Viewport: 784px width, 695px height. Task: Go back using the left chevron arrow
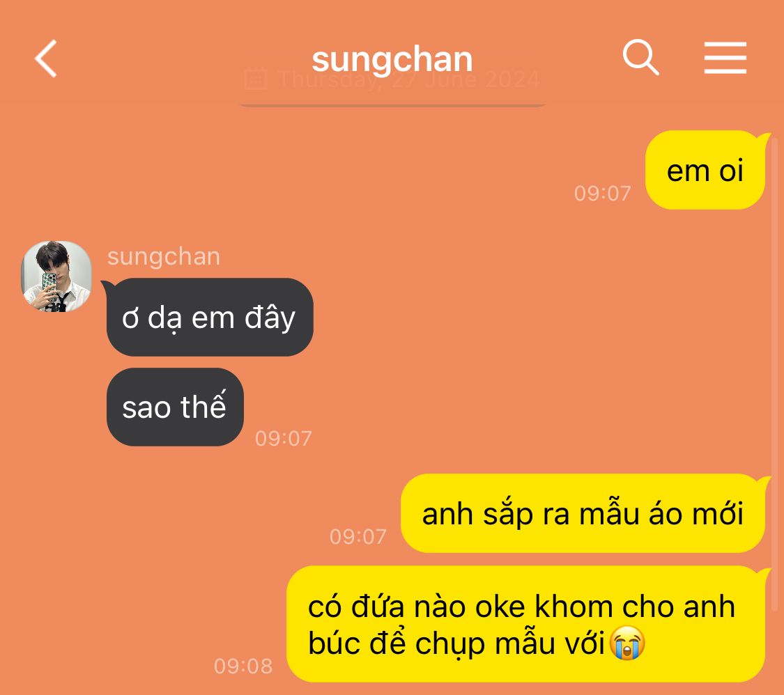(x=45, y=58)
